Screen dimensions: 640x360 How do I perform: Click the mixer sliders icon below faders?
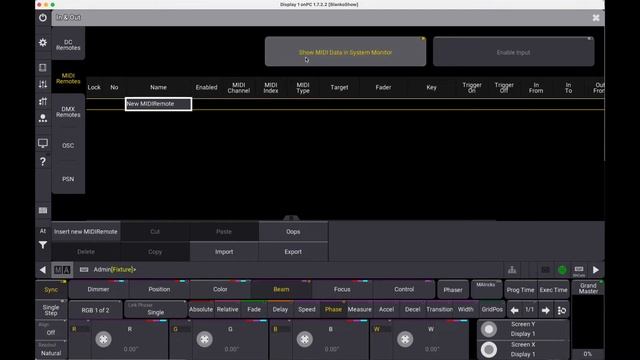click(43, 101)
